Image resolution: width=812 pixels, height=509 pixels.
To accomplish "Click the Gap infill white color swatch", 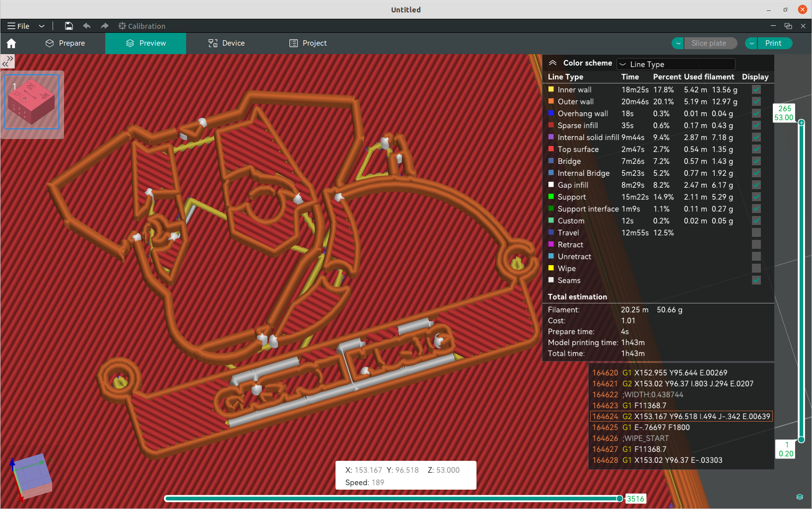I will 551,185.
